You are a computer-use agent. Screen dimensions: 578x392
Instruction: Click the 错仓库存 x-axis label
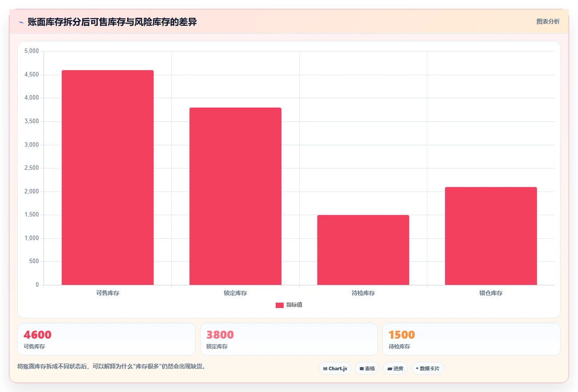[x=491, y=293]
